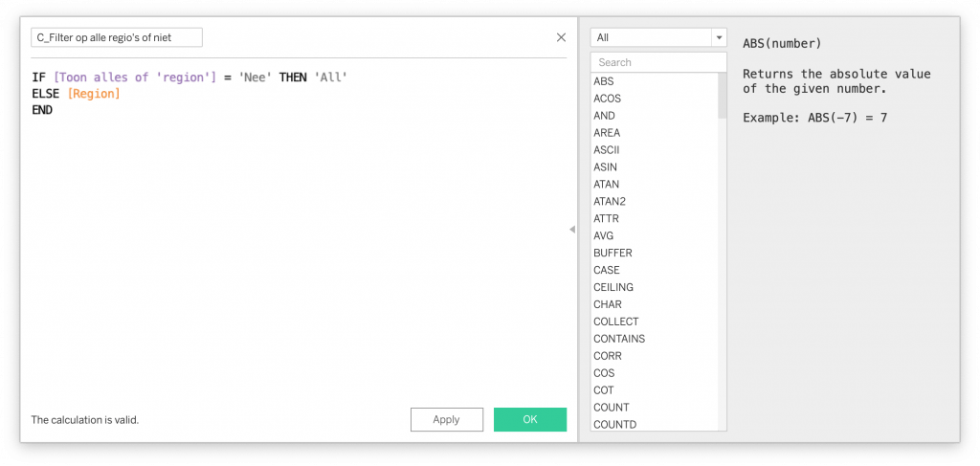Click the orange [Region] field in formula
Image resolution: width=980 pixels, height=466 pixels.
tap(94, 94)
